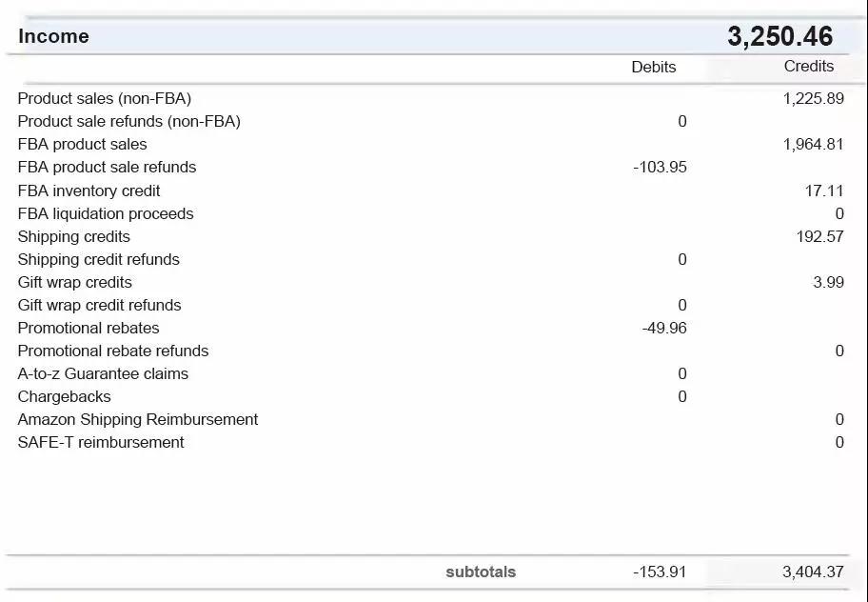Select the SAFE-T reimbursement row label
868x602 pixels.
(101, 442)
